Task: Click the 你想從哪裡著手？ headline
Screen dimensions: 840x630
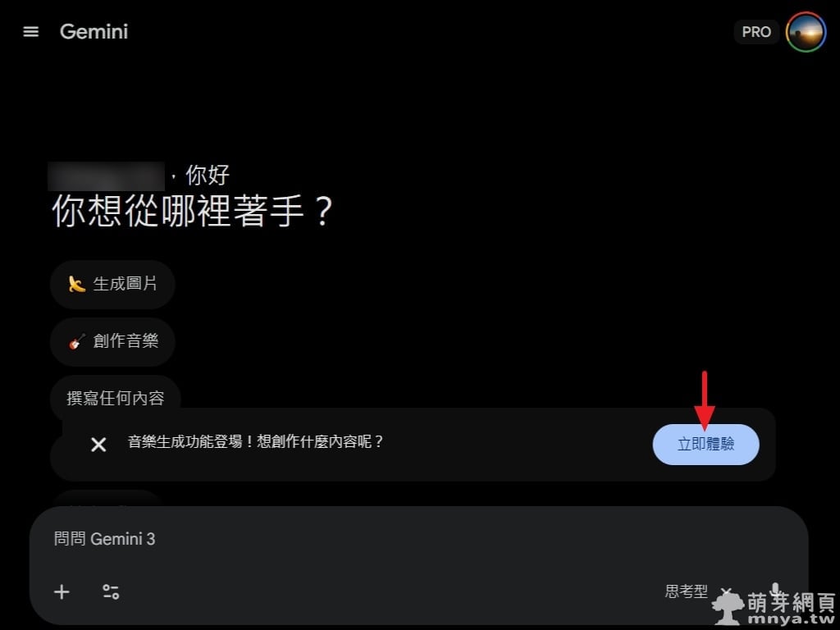Action: (193, 211)
